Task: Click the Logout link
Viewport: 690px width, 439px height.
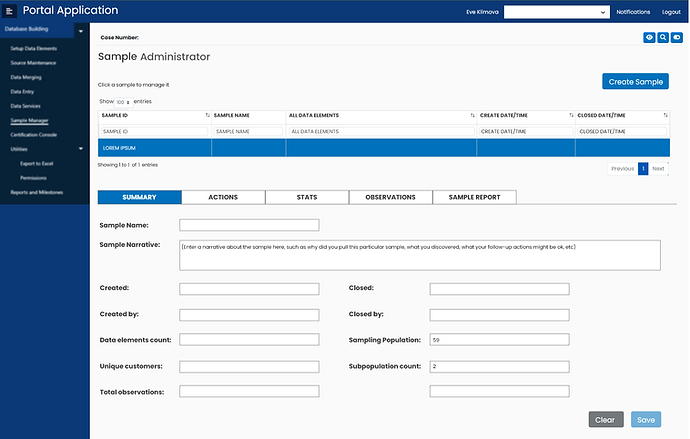Action: [671, 12]
